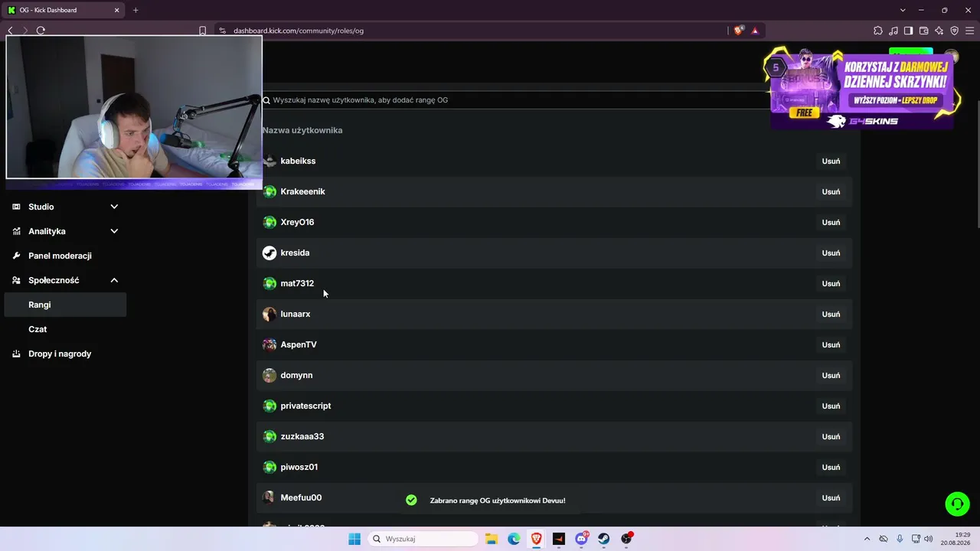The image size is (980, 551).
Task: Open the Brave Wallet icon
Action: pos(923,31)
